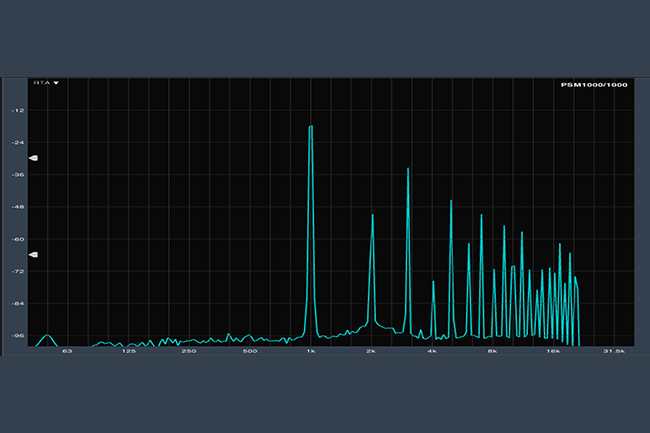The width and height of the screenshot is (650, 433).
Task: Click the 63 Hz frequency axis label
Action: click(67, 351)
